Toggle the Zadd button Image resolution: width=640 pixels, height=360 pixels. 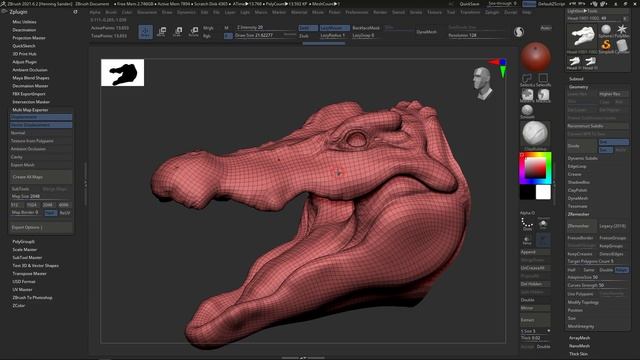tap(308, 28)
